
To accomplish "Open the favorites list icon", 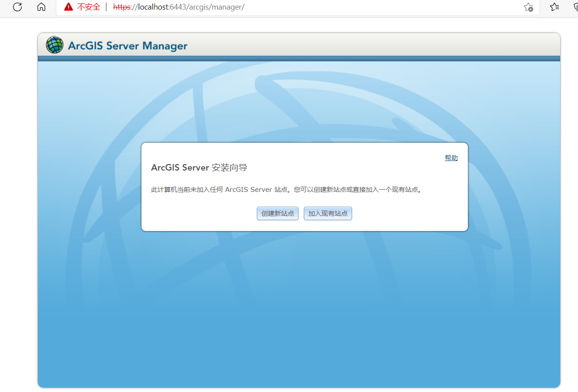I will [554, 7].
